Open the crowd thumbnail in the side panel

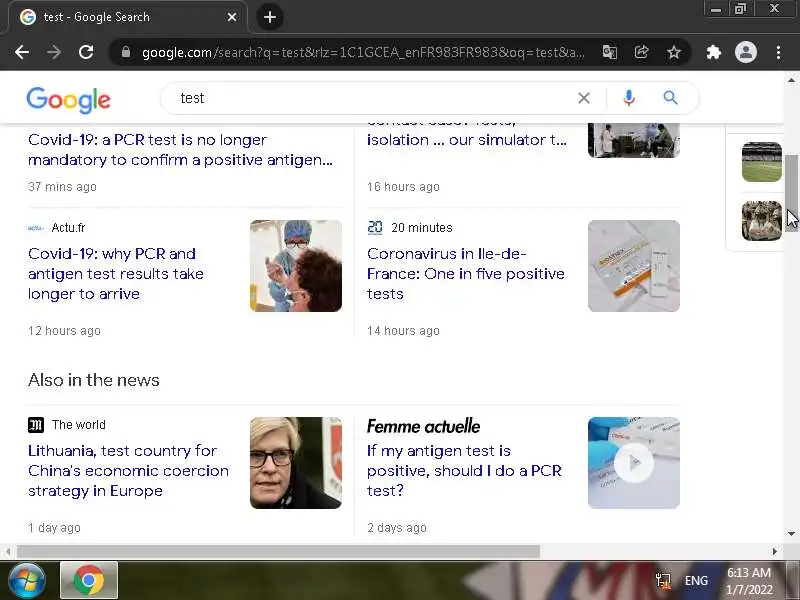(x=762, y=221)
